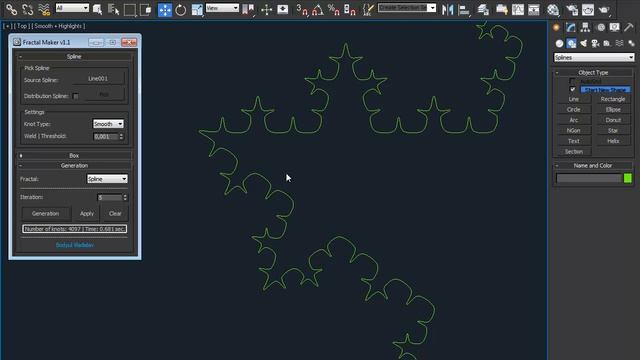This screenshot has height=360, width=640.
Task: Switch to Modify command panel tab
Action: 571,27
